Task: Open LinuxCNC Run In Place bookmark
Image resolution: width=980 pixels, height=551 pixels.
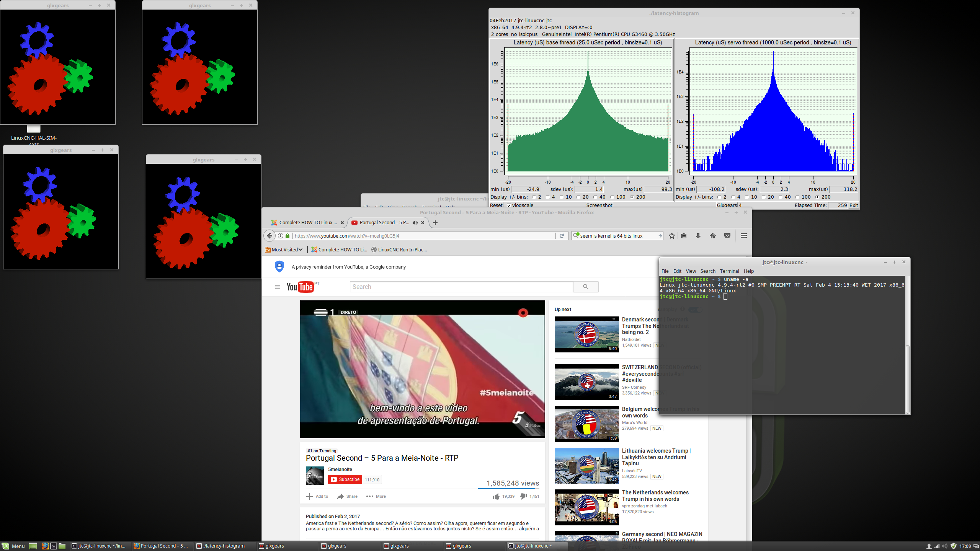Action: point(399,249)
